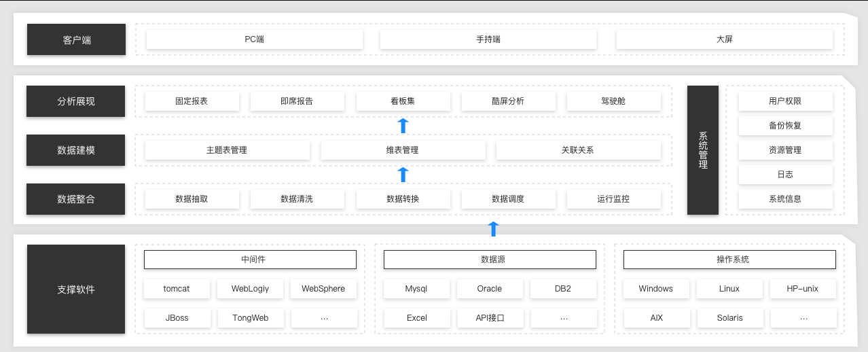Click the 固定报表 item
868x352 pixels.
click(192, 101)
